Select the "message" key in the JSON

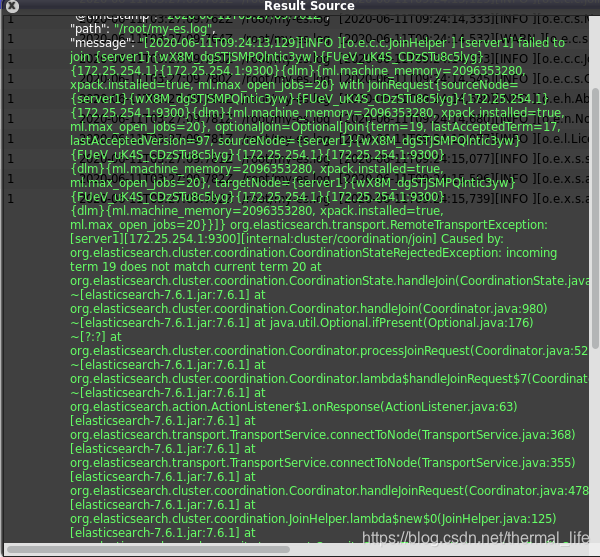pos(100,43)
